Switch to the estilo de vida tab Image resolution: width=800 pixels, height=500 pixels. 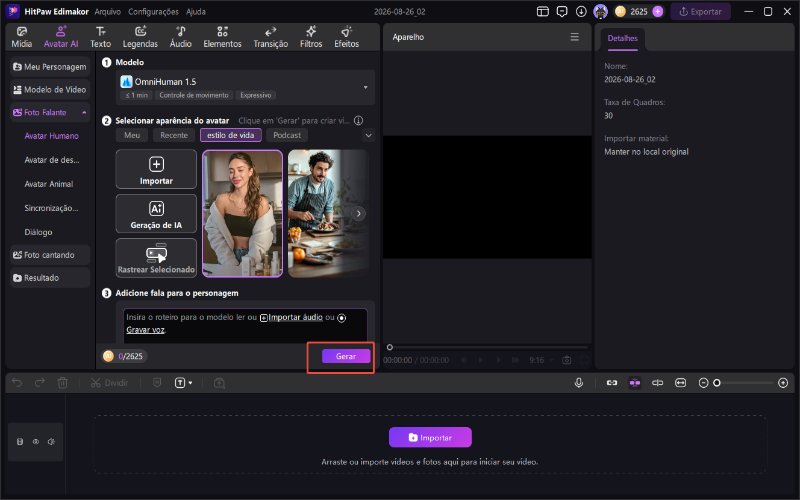[x=231, y=135]
